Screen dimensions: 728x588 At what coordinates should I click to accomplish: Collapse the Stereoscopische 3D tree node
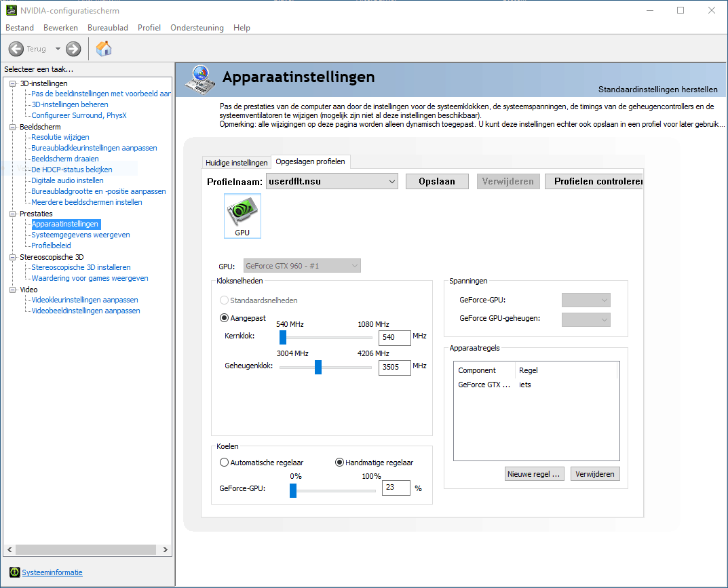click(12, 257)
